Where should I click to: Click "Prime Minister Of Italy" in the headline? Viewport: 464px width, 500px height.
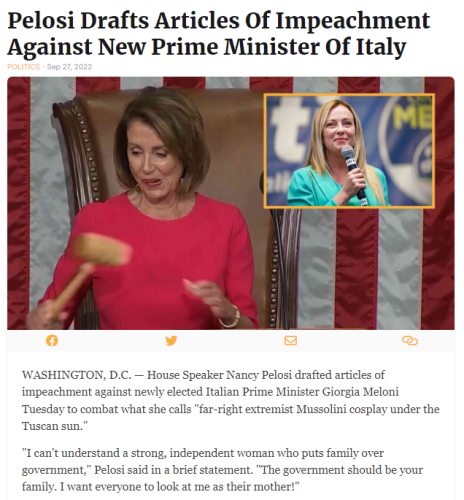(279, 47)
